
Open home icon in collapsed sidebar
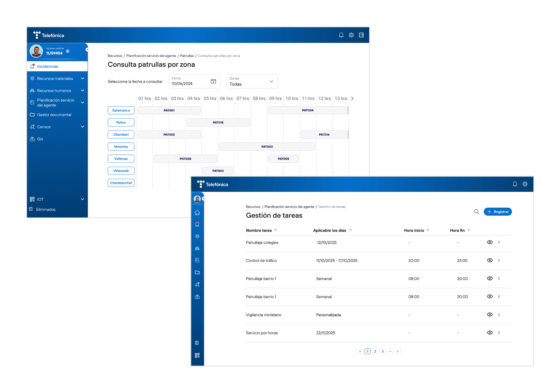tap(197, 213)
